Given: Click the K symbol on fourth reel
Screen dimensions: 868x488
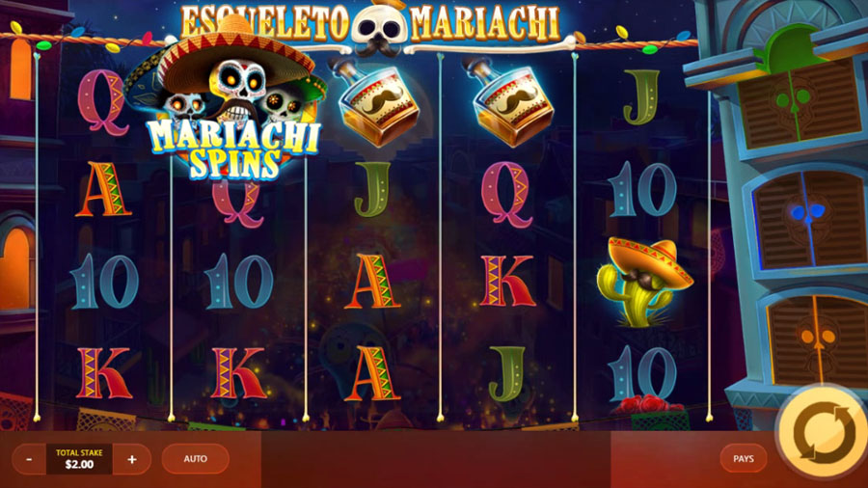Looking at the screenshot, I should coord(507,281).
